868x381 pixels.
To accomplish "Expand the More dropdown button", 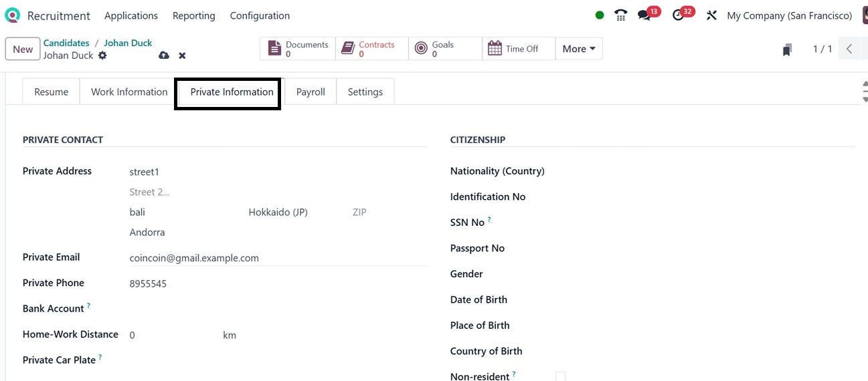I will [579, 49].
